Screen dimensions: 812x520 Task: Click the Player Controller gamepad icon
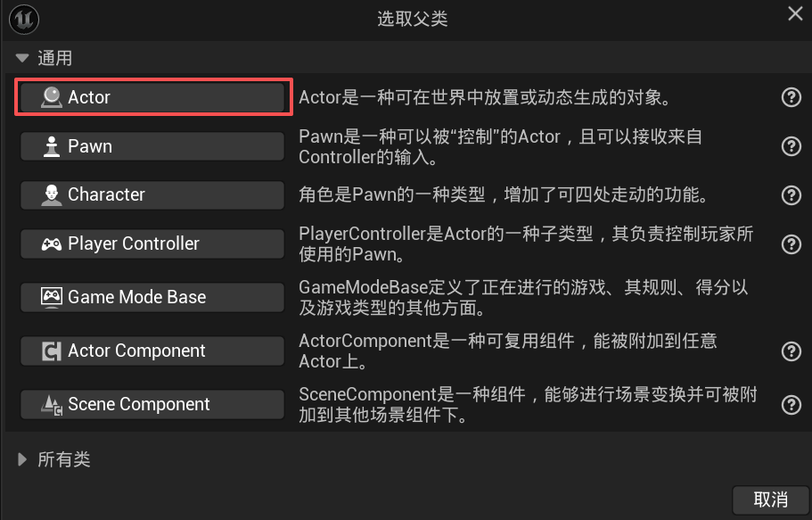click(x=52, y=243)
